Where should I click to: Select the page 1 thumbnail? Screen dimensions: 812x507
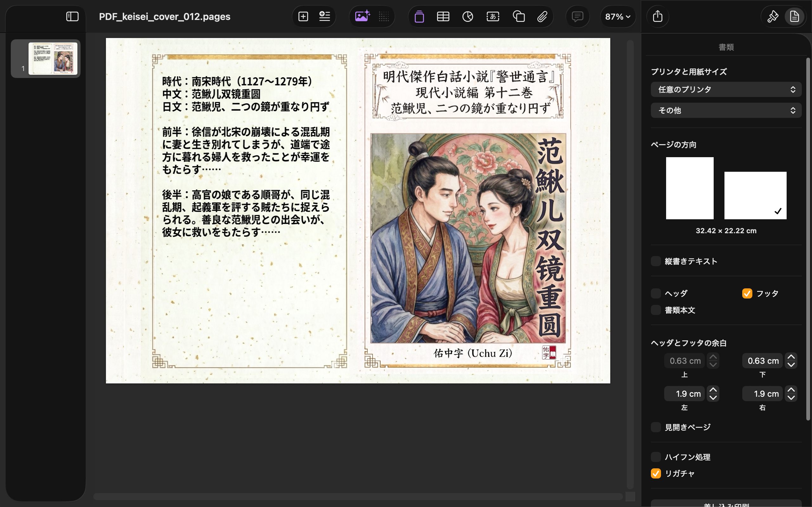click(x=53, y=59)
